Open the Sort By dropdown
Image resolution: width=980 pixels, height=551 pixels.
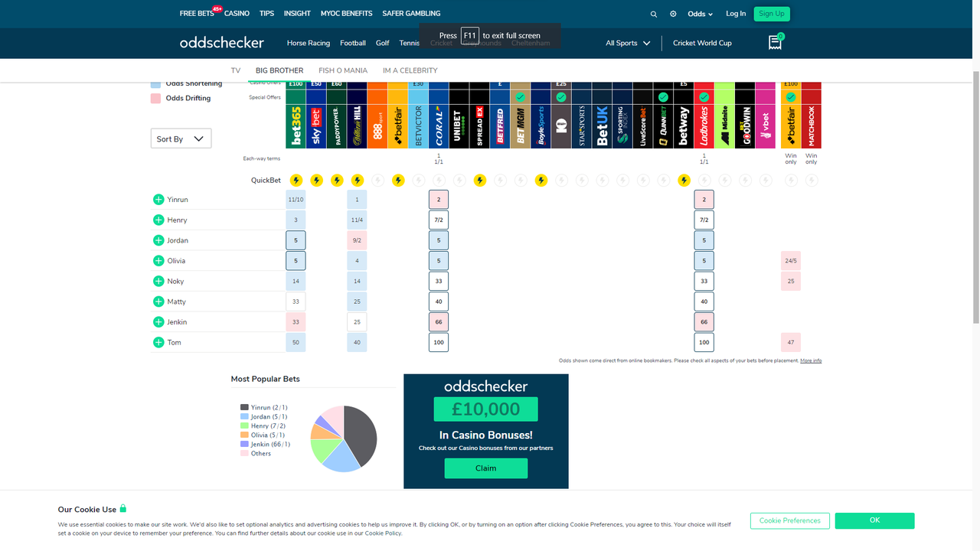click(x=181, y=139)
